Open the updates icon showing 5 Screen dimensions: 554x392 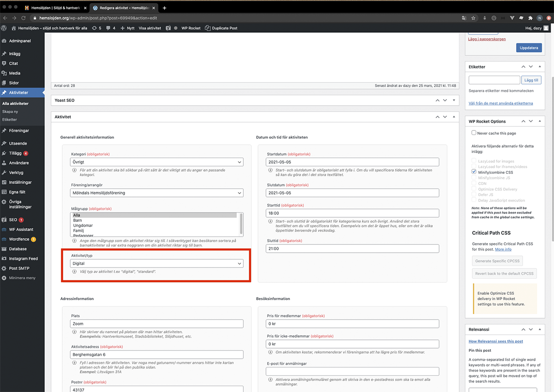tap(96, 28)
